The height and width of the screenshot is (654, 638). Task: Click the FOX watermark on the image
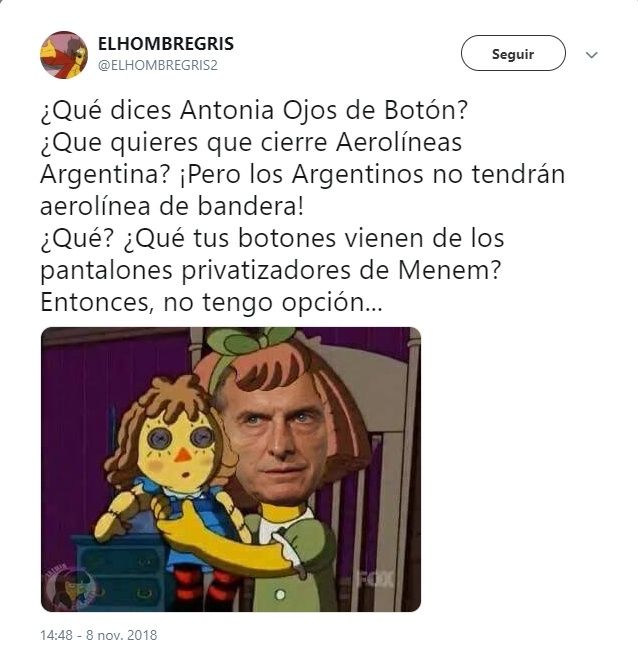(x=377, y=580)
